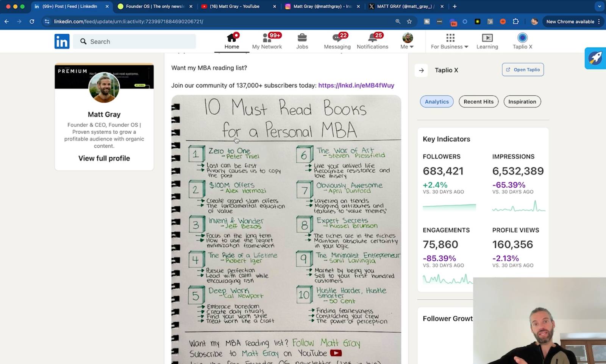This screenshot has height=364, width=606.
Task: Select the Recent Hits pill tab
Action: pos(478,101)
